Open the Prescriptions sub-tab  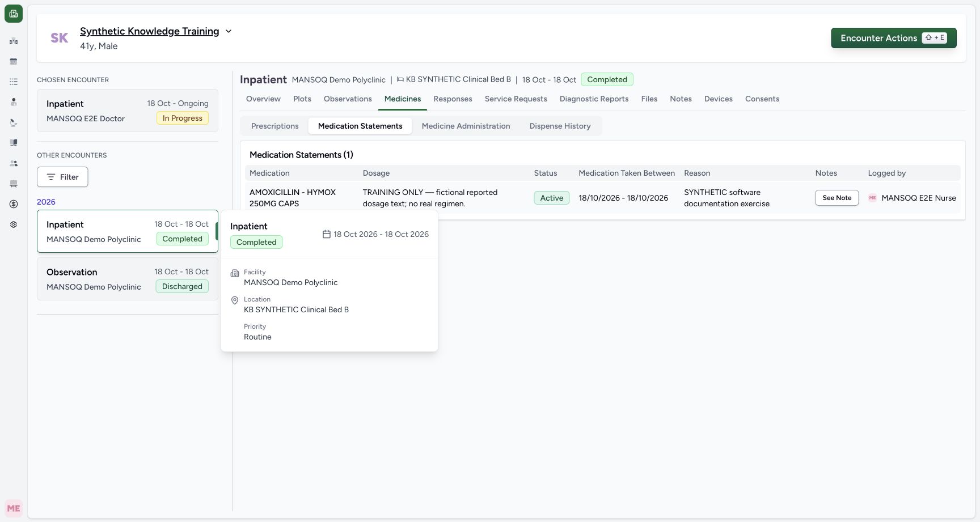pyautogui.click(x=275, y=126)
